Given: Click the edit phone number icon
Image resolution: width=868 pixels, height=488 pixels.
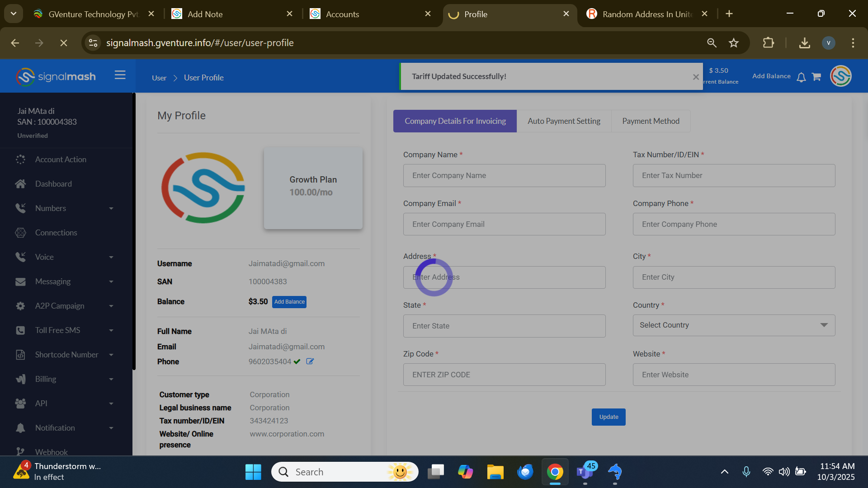Looking at the screenshot, I should (x=310, y=361).
